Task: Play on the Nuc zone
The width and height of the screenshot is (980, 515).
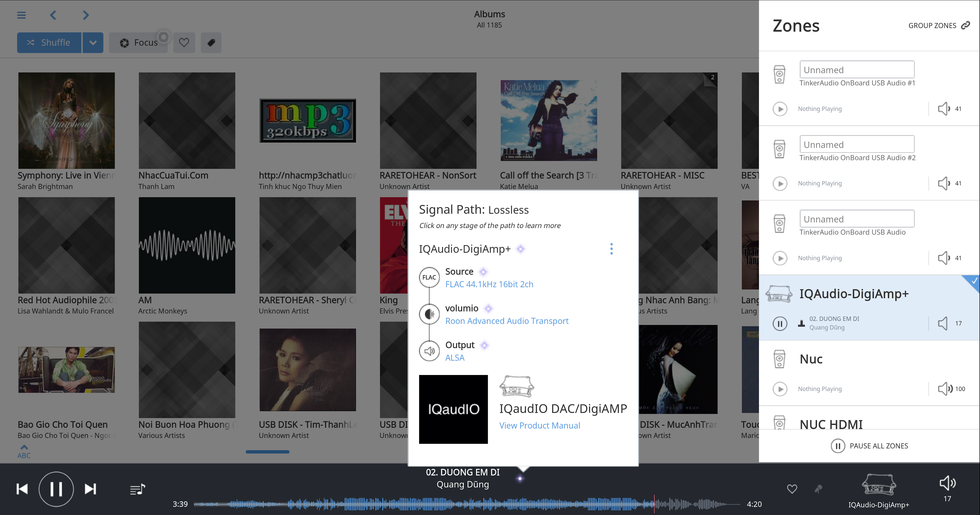Action: (x=780, y=389)
